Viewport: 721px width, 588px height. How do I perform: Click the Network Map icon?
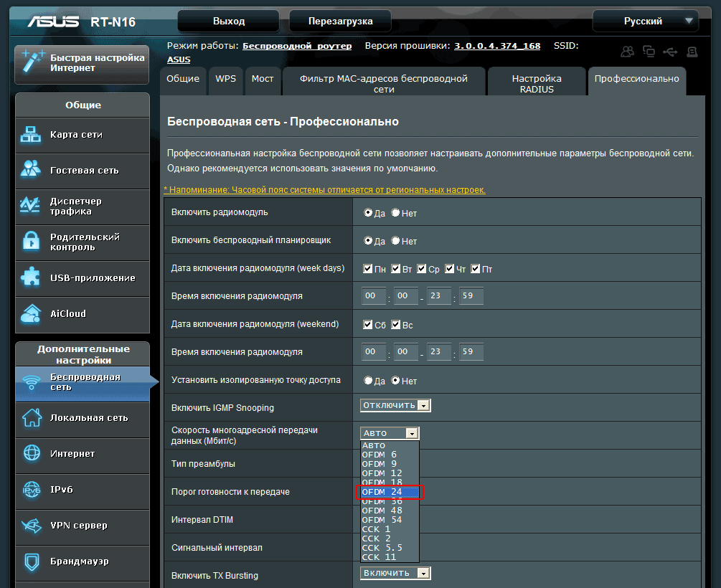31,134
